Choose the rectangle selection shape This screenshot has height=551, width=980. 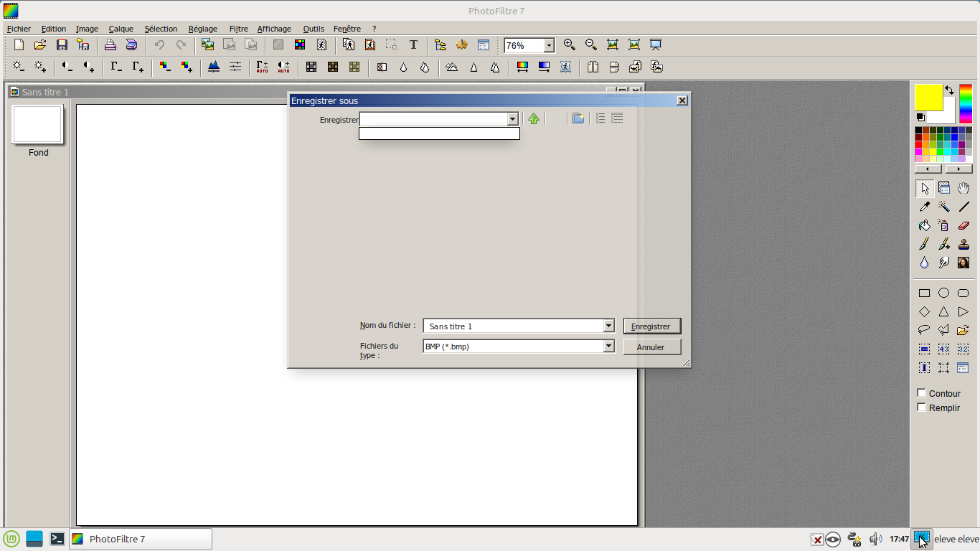coord(925,293)
